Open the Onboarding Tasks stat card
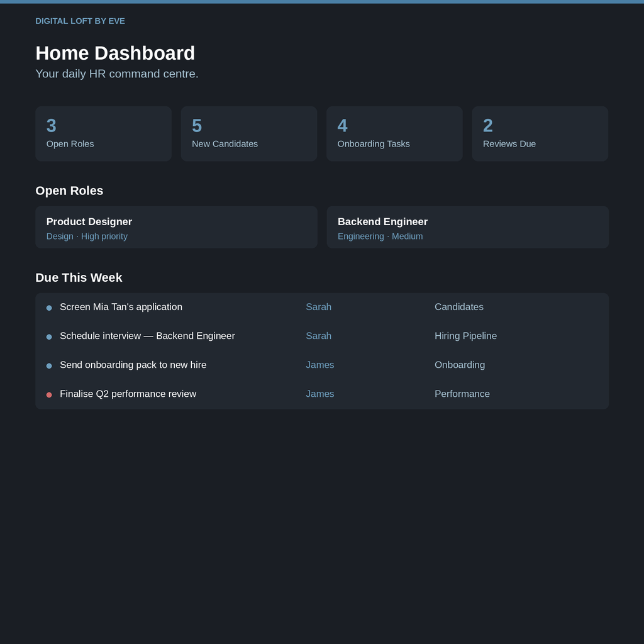Image resolution: width=644 pixels, height=644 pixels. (394, 134)
